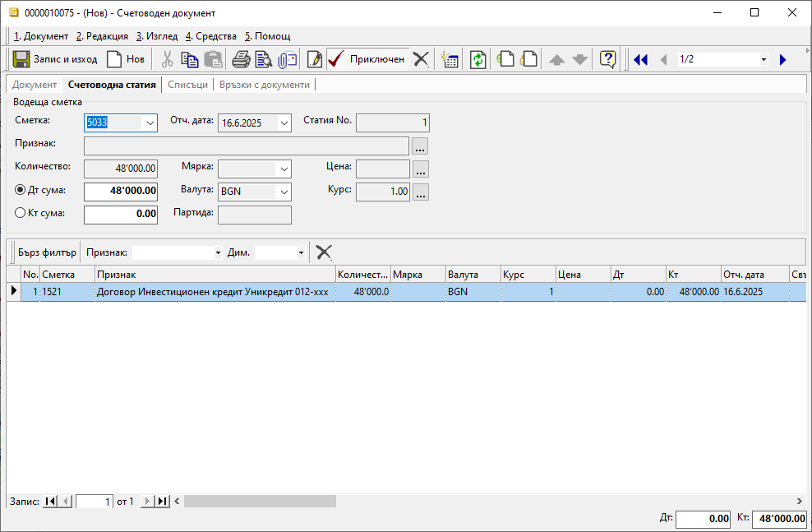
Task: Open the 1. Документ menu
Action: [41, 36]
